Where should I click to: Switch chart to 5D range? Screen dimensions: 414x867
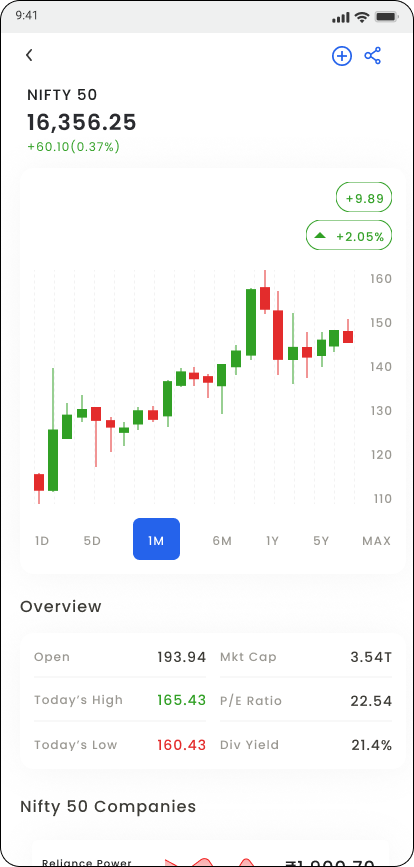click(92, 541)
